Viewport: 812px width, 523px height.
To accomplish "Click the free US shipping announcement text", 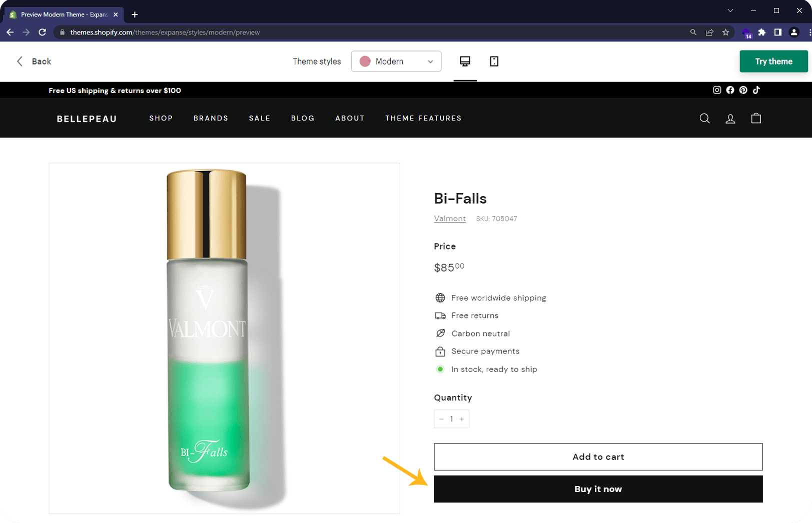I will pos(115,90).
